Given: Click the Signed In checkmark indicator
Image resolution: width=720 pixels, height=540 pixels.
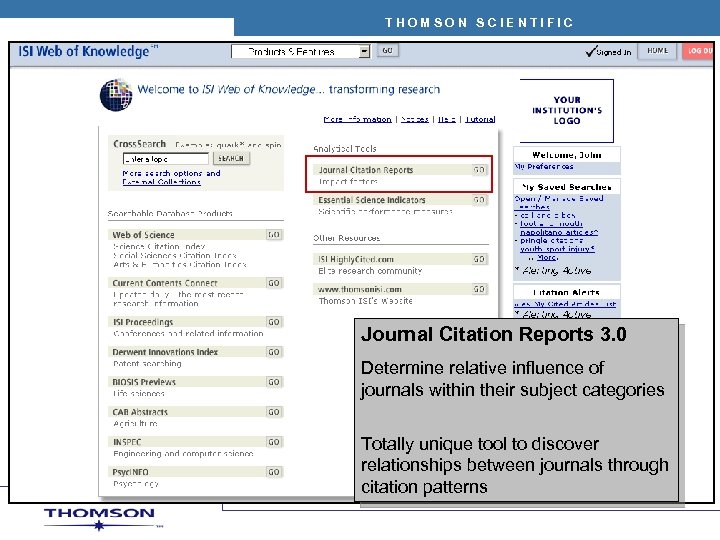Looking at the screenshot, I should (x=608, y=51).
